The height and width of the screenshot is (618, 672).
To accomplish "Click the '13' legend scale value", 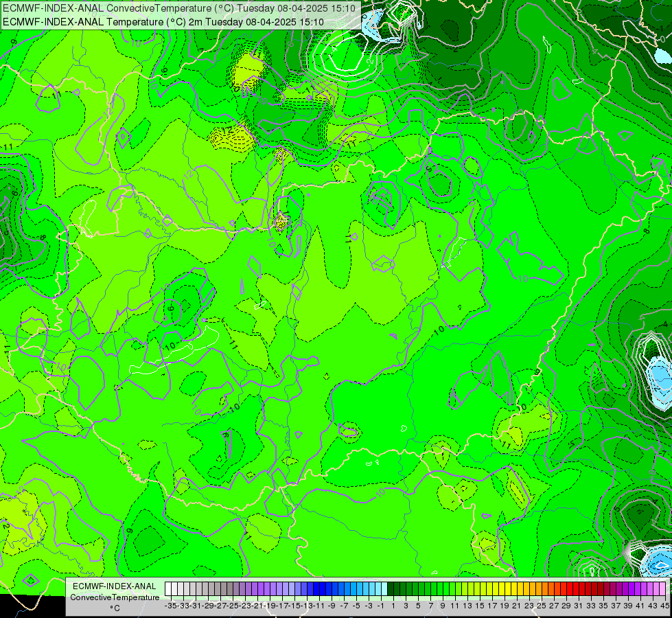I will pyautogui.click(x=467, y=606).
